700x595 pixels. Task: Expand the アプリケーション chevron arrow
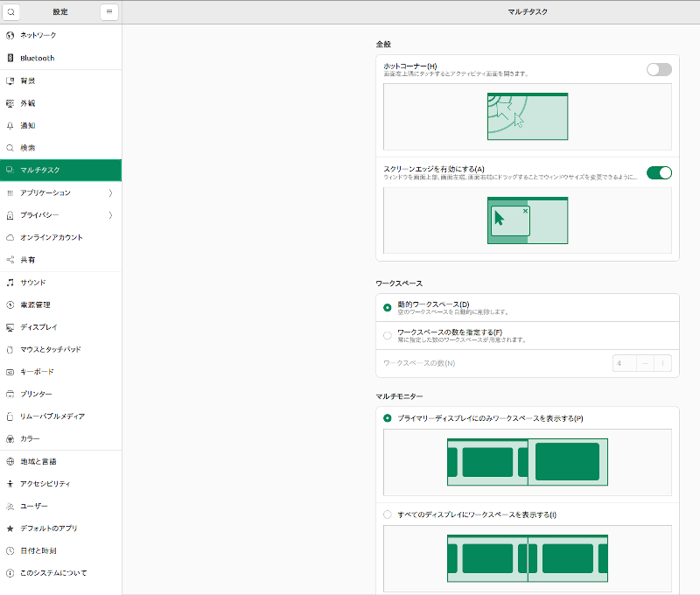pyautogui.click(x=111, y=192)
